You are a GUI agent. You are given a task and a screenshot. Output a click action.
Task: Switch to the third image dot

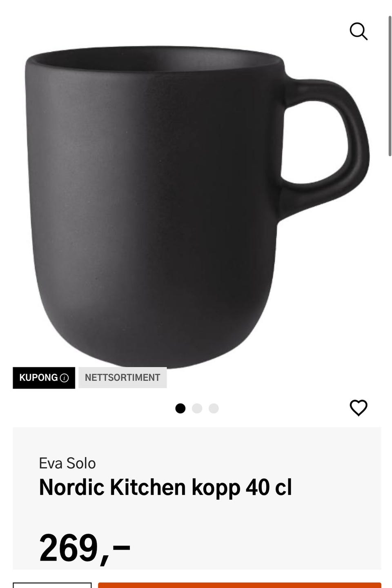214,408
